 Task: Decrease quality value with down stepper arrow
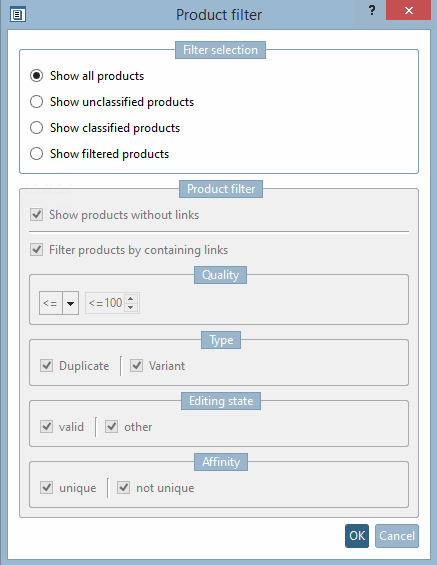[x=131, y=307]
